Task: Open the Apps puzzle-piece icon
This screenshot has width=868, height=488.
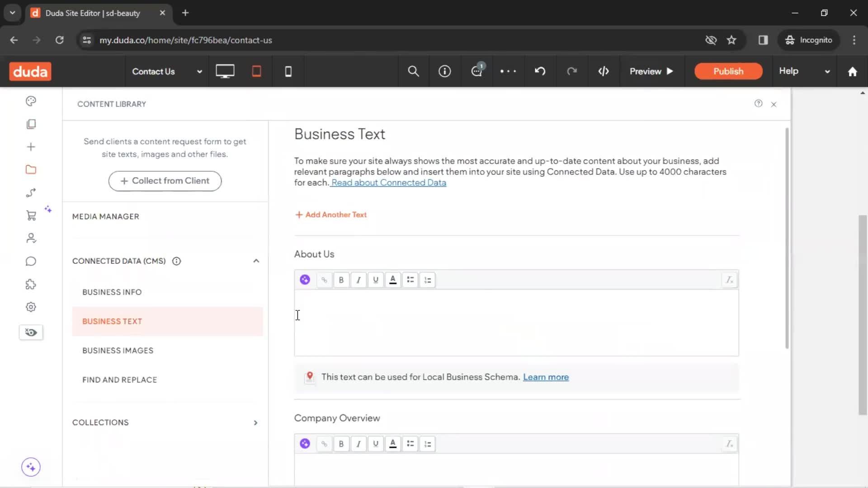Action: click(x=31, y=284)
